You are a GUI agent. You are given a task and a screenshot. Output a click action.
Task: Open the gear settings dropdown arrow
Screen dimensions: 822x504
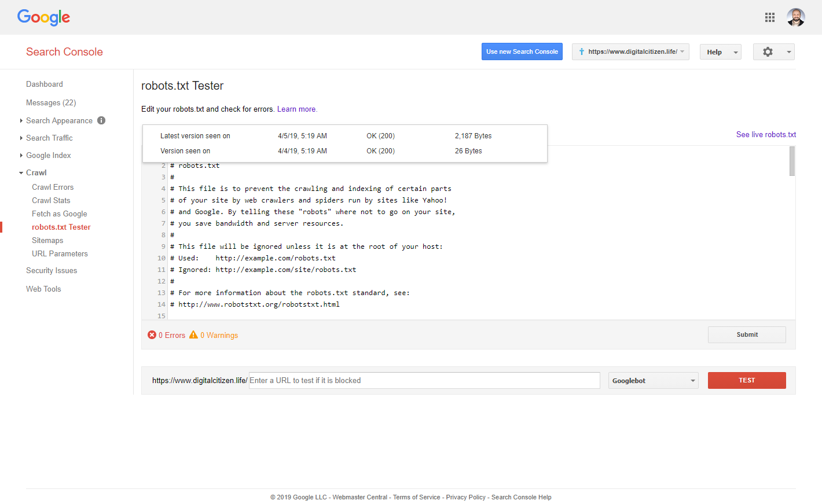[788, 52]
